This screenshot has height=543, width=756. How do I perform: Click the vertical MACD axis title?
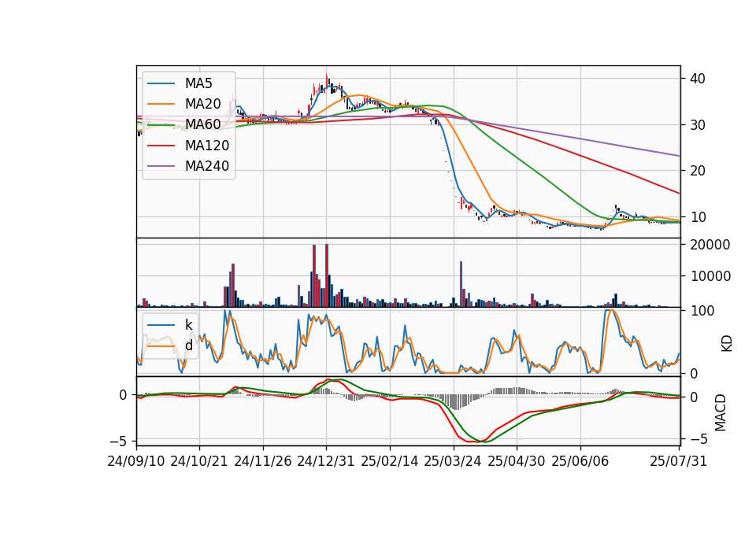tap(720, 412)
